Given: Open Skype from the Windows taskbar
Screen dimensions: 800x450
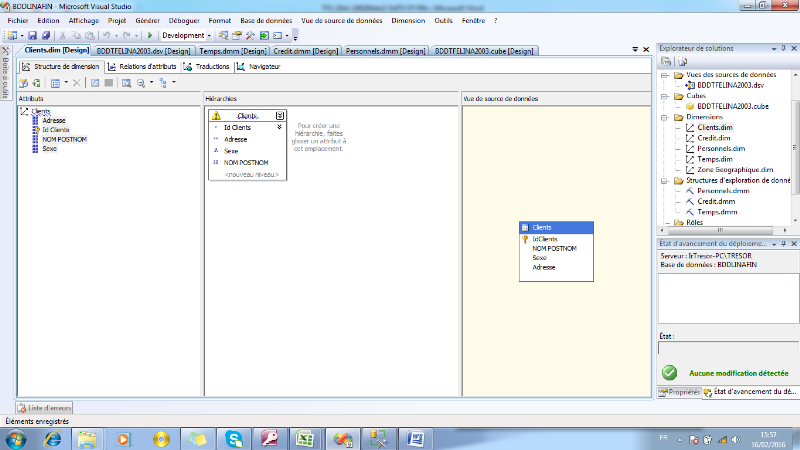Looking at the screenshot, I should (x=234, y=438).
